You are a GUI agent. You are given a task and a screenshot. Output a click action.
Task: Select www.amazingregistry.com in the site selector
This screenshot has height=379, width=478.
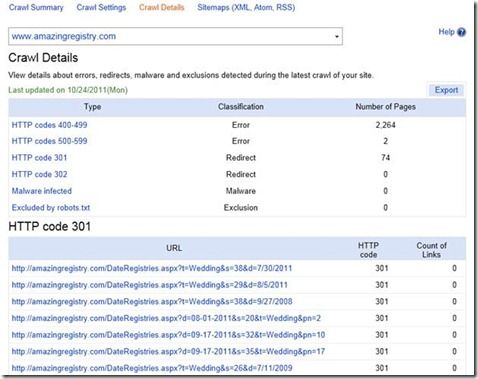point(175,36)
